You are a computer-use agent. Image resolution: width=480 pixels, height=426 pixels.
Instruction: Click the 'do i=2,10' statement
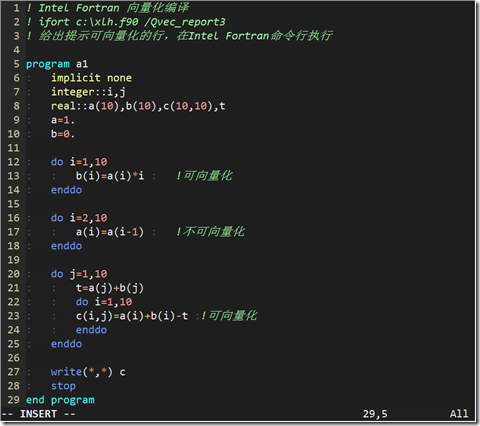[x=79, y=218]
